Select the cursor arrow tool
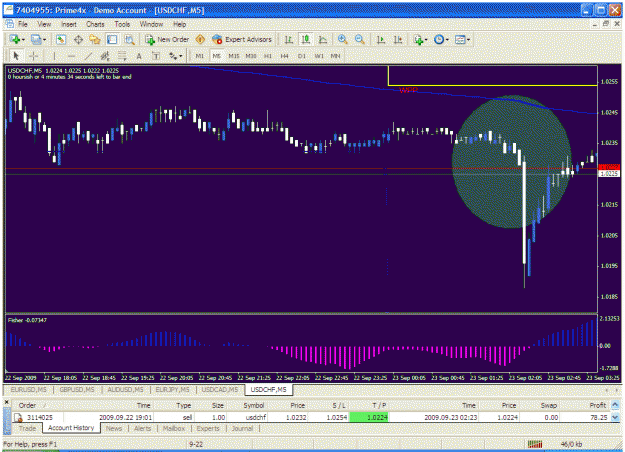Screen dimensions: 625x452 coord(16,56)
